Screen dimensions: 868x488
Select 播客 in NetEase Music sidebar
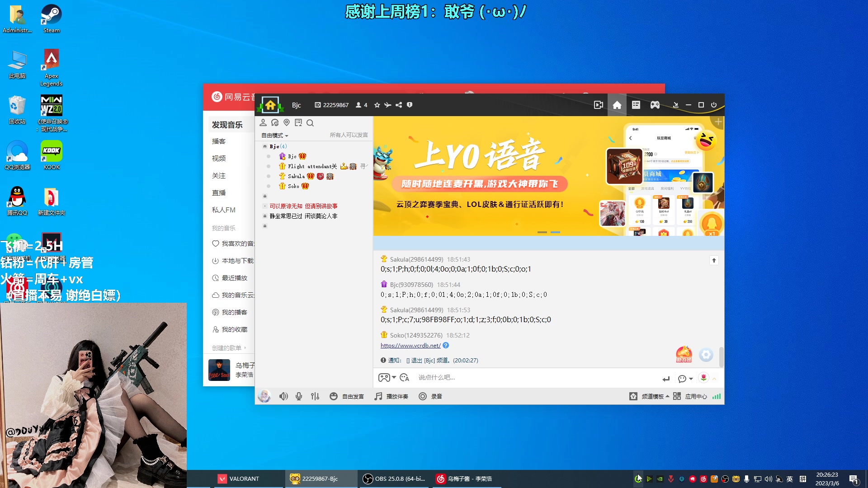pos(219,141)
